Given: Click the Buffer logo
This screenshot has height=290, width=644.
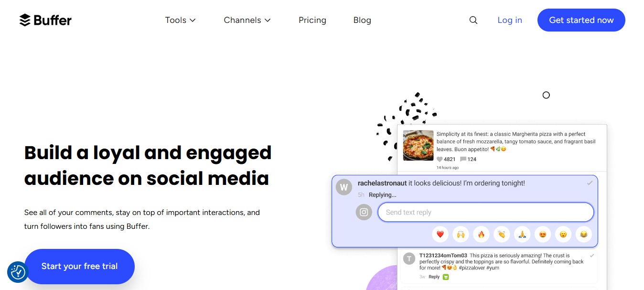Looking at the screenshot, I should (45, 20).
